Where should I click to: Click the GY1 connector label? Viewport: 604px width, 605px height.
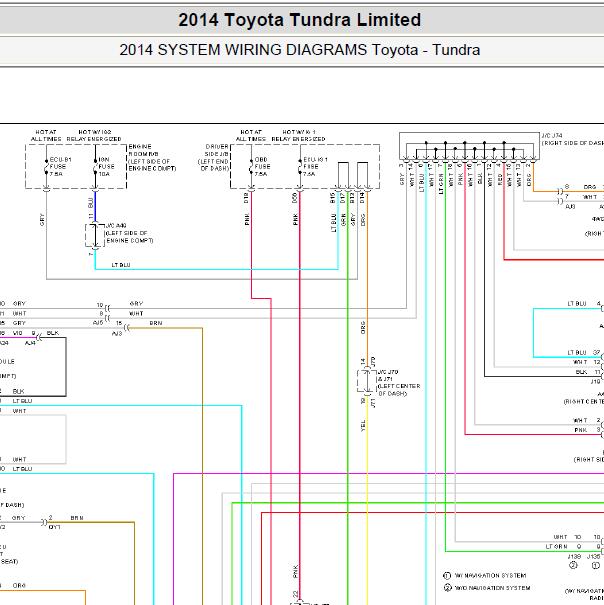pyautogui.click(x=54, y=527)
